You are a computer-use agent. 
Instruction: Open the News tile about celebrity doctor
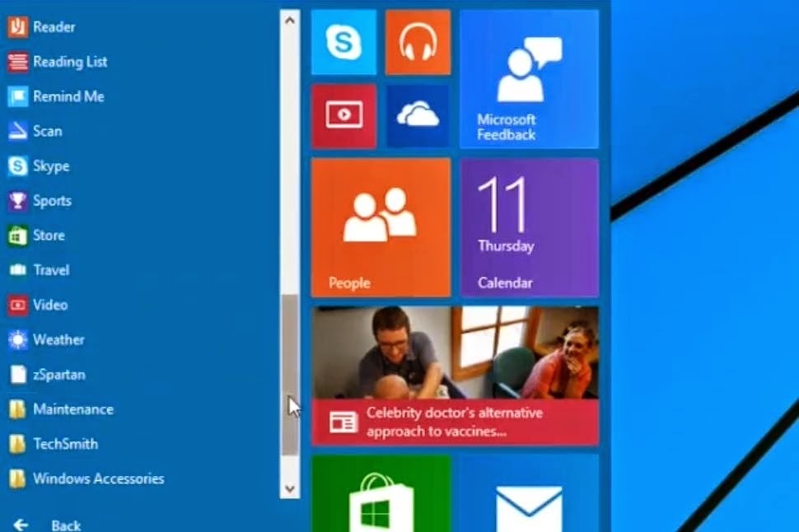(x=455, y=376)
